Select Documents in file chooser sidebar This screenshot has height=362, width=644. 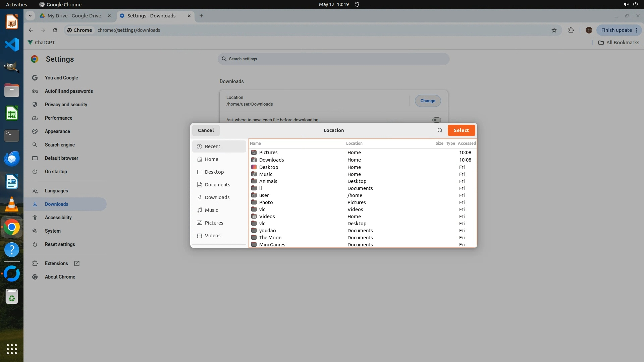pyautogui.click(x=217, y=185)
